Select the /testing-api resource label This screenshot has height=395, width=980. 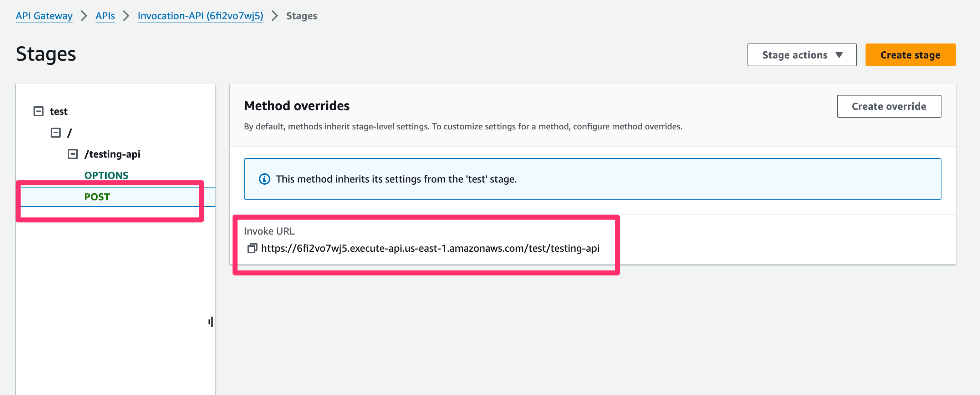[x=113, y=154]
